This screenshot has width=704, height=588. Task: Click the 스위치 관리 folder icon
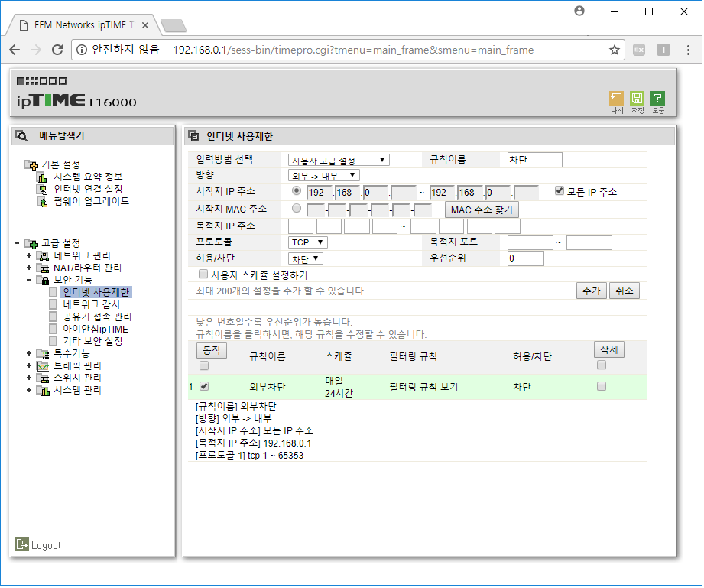[43, 379]
